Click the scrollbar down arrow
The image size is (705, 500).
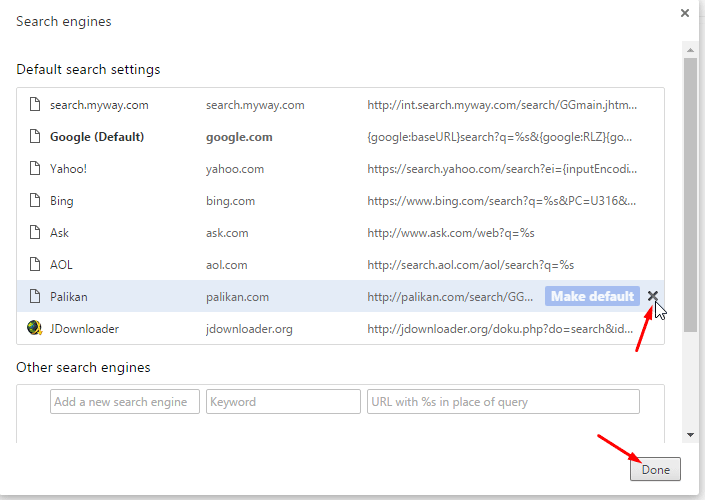(x=690, y=435)
